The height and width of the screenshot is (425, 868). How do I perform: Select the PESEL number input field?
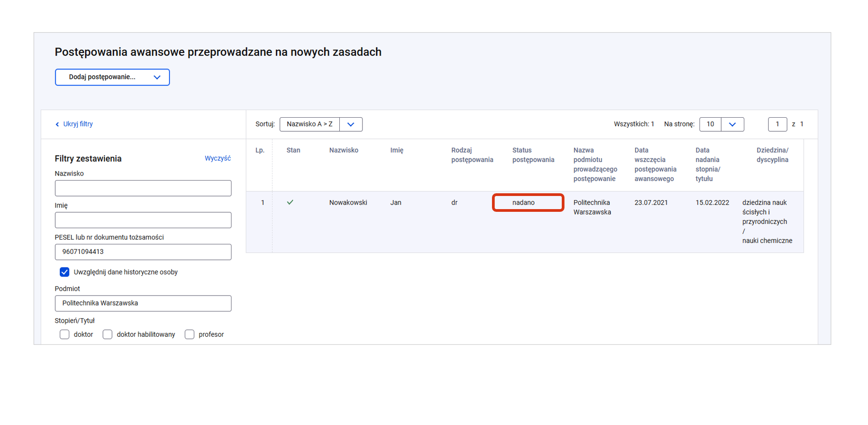(x=143, y=252)
